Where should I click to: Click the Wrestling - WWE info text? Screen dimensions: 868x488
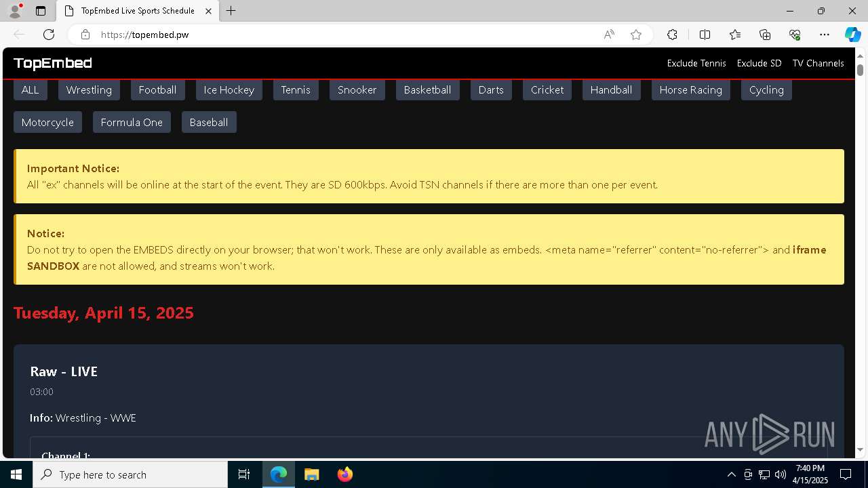(x=96, y=418)
